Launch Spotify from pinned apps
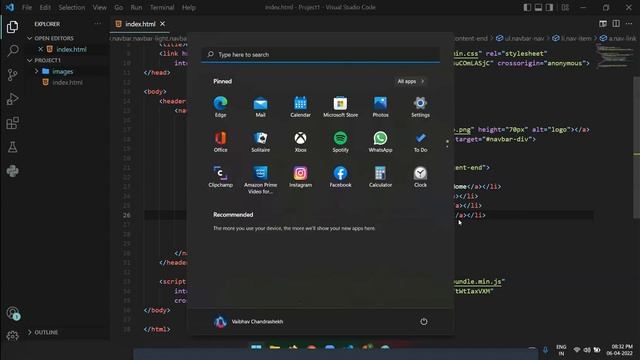The width and height of the screenshot is (640, 360). pos(340,142)
